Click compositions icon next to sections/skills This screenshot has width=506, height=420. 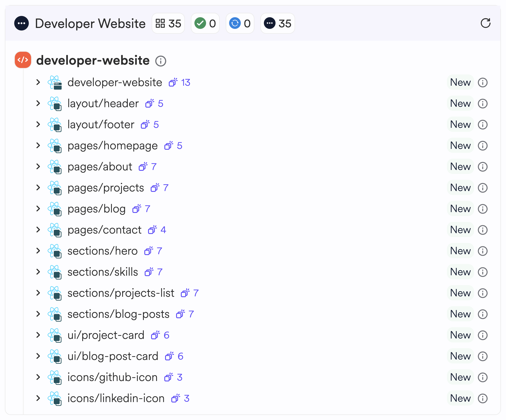coord(149,272)
